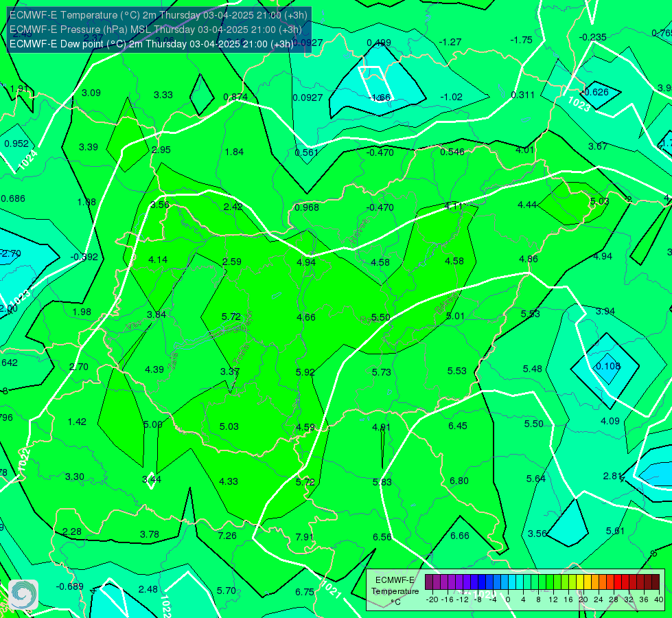Click the temperature value 4.39
Viewport: 672px width, 618px height.
click(x=154, y=369)
